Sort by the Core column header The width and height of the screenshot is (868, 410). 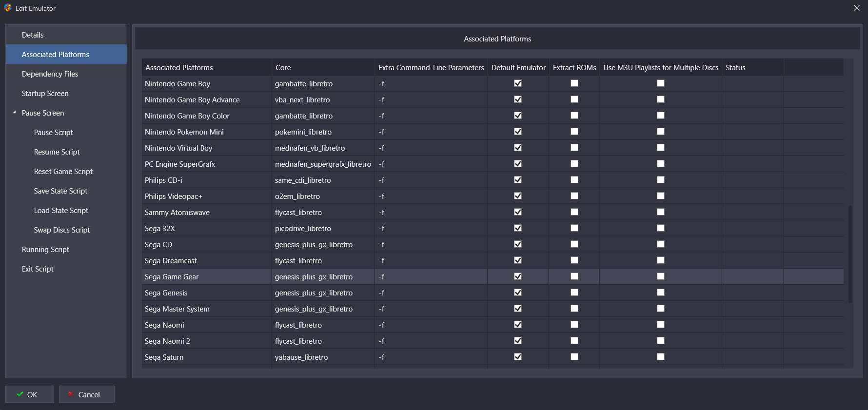pyautogui.click(x=323, y=68)
